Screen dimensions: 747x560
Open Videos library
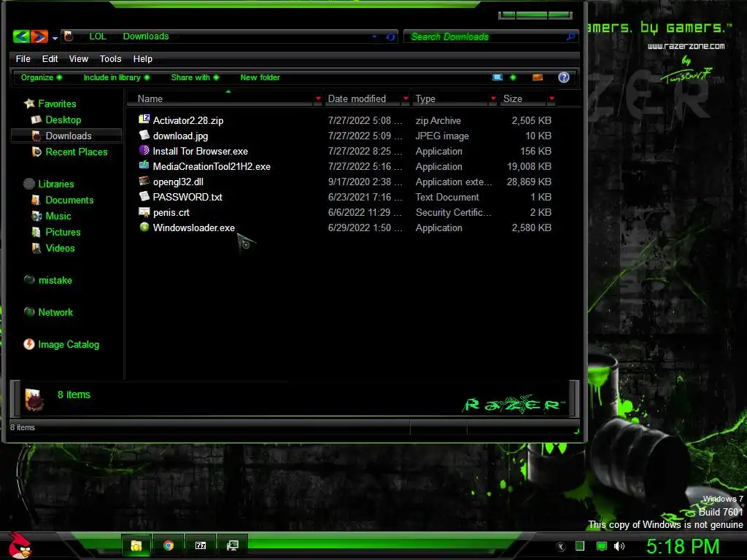(x=60, y=248)
